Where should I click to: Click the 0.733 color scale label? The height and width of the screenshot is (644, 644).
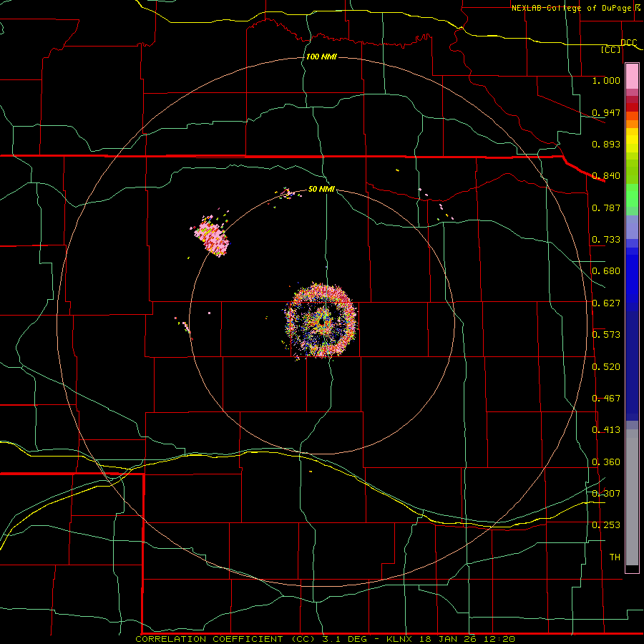(606, 240)
